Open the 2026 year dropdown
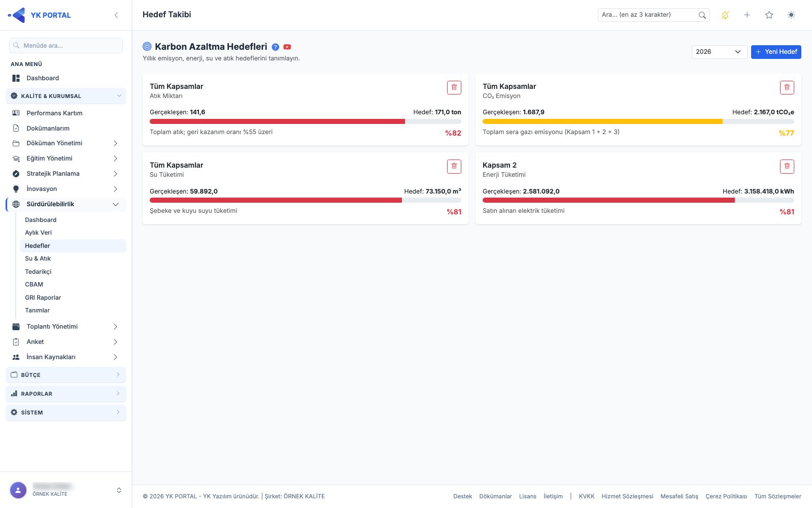This screenshot has width=812, height=508. tap(719, 52)
